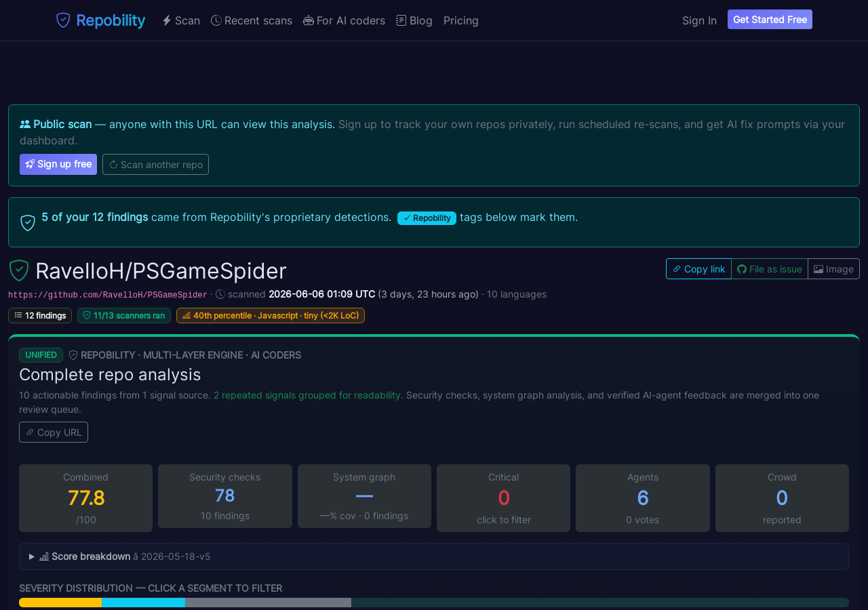Click Get Started Free button
Image resolution: width=868 pixels, height=610 pixels.
point(770,20)
